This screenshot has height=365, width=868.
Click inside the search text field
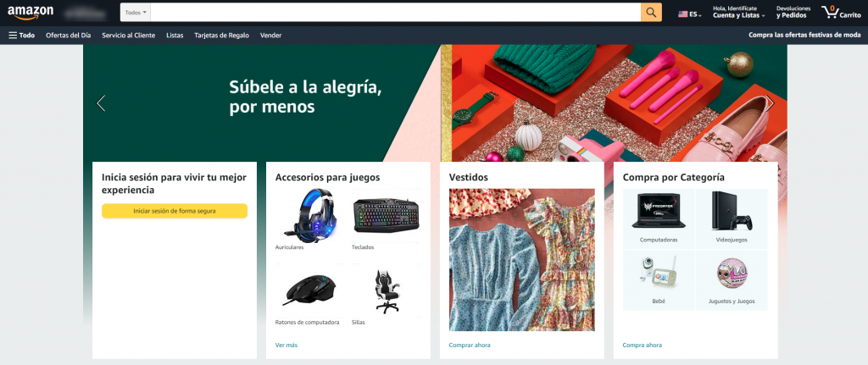(x=395, y=12)
